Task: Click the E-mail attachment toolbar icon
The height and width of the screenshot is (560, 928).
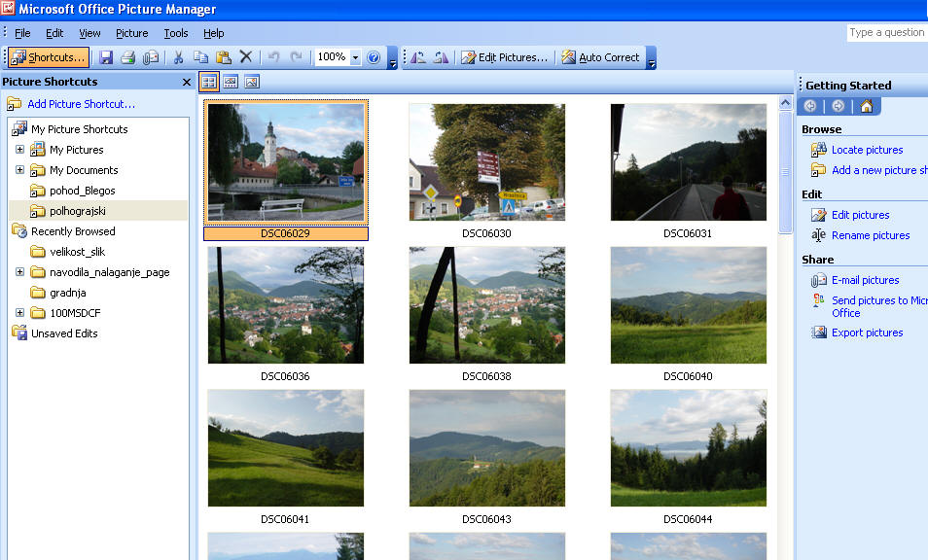Action: click(151, 57)
